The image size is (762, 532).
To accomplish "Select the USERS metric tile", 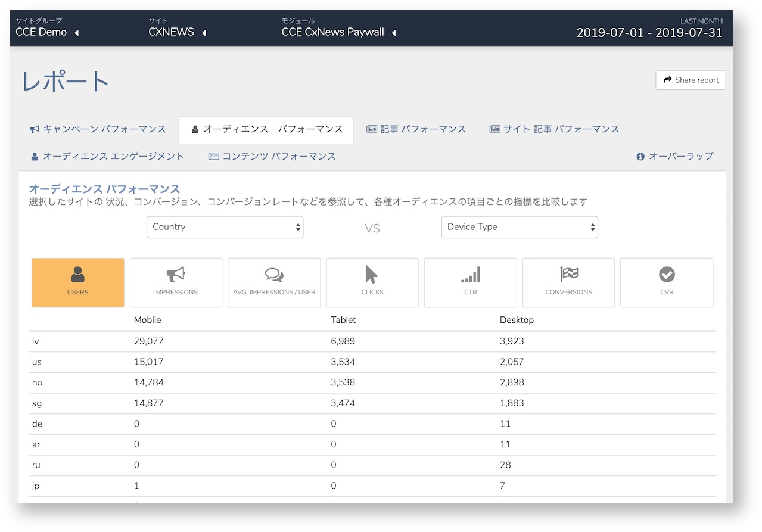I will (78, 282).
